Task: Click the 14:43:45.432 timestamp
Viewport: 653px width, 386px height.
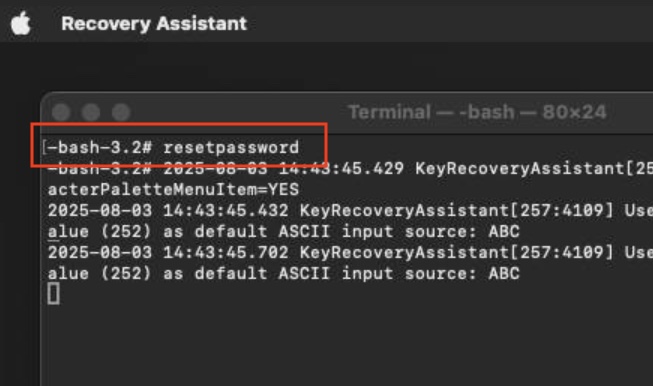Action: [x=226, y=211]
